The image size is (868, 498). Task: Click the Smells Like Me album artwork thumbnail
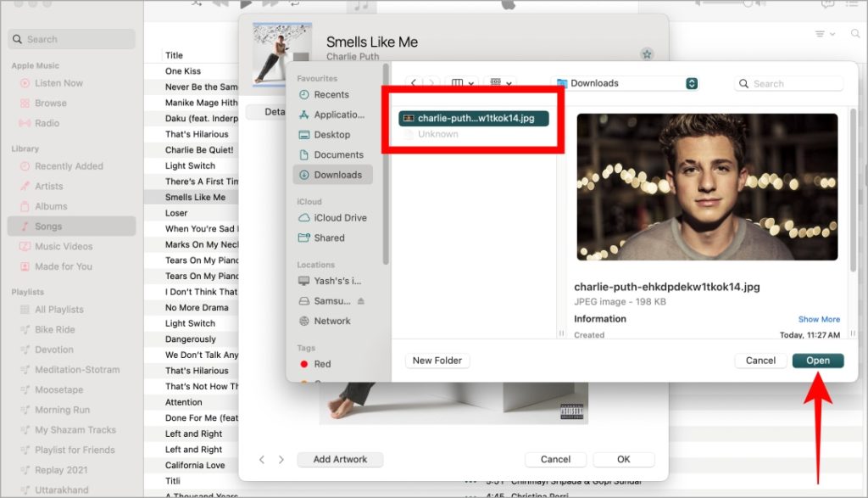point(282,53)
